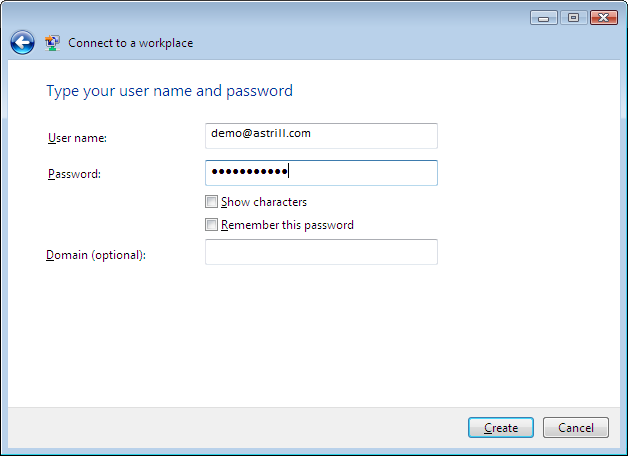Click the Connect to a workplace title text

131,43
